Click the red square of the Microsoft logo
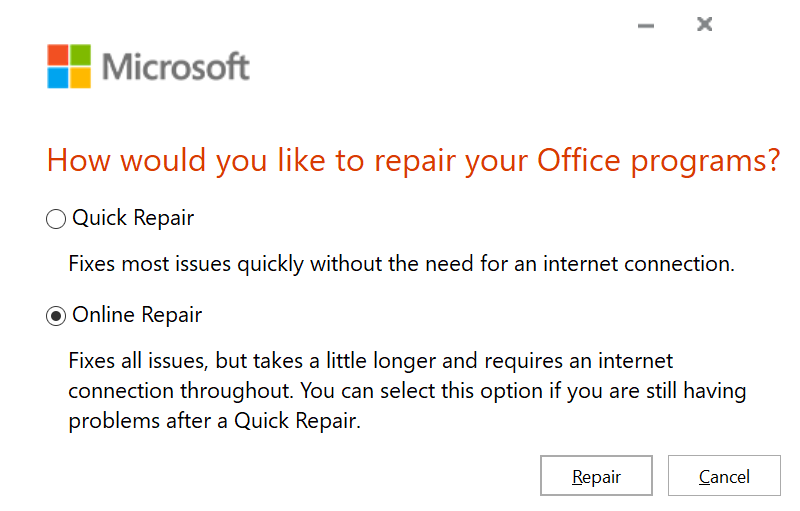This screenshot has height=511, width=800. (58, 55)
